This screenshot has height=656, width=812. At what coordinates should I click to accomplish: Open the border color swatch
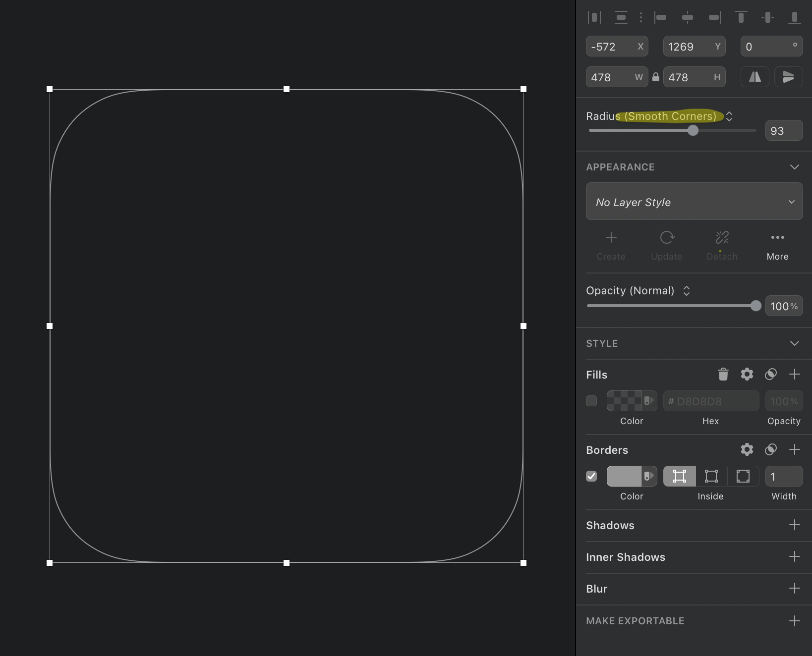624,476
